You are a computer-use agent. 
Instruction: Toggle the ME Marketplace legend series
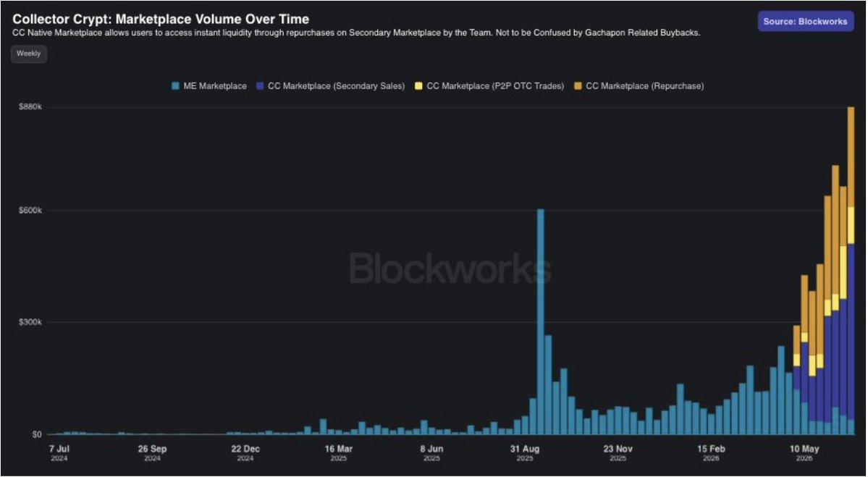[209, 85]
